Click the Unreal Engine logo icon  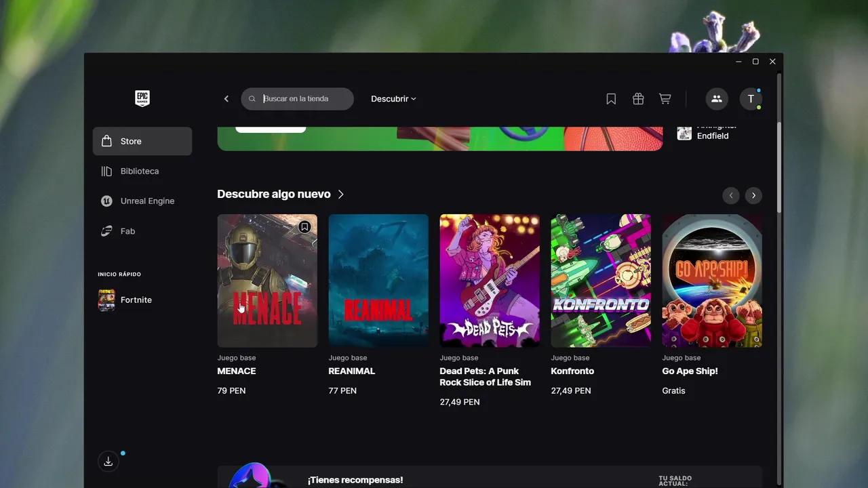106,201
